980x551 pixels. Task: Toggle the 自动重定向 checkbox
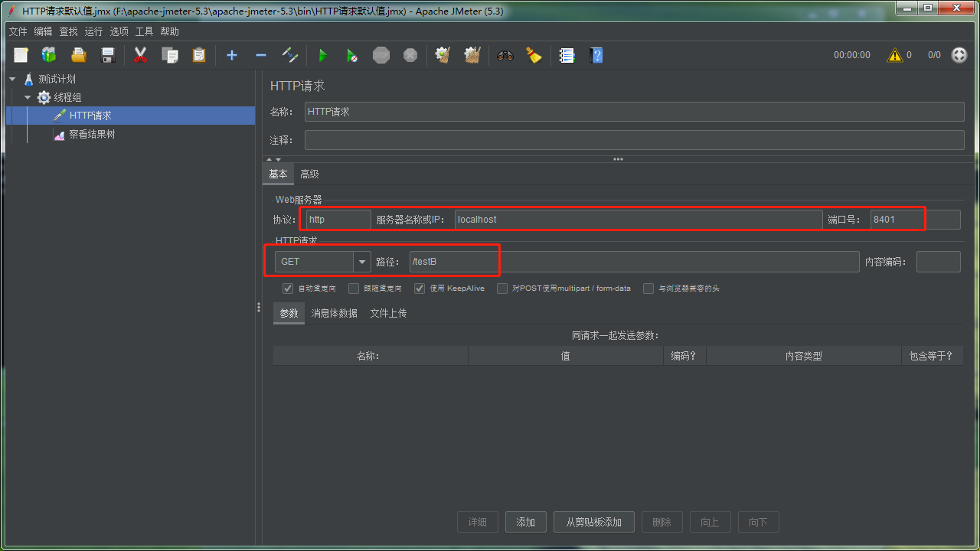tap(288, 289)
